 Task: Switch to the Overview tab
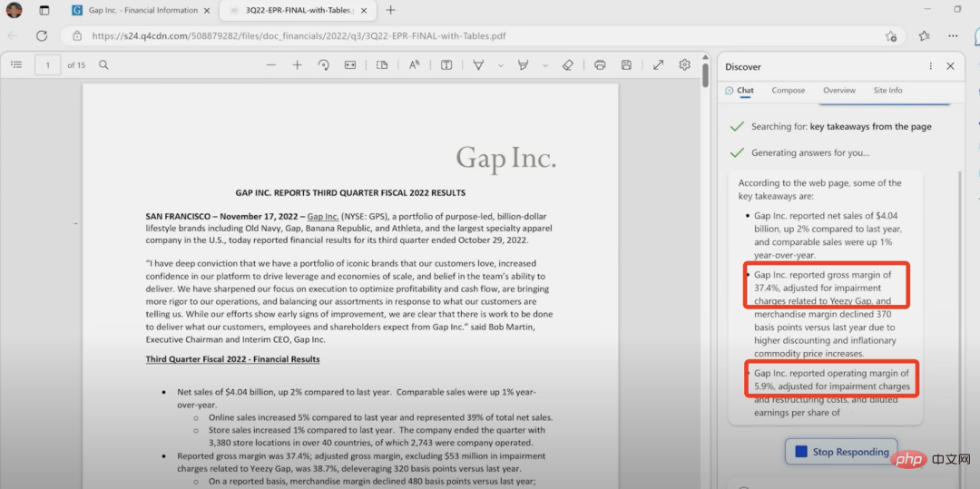tap(838, 91)
